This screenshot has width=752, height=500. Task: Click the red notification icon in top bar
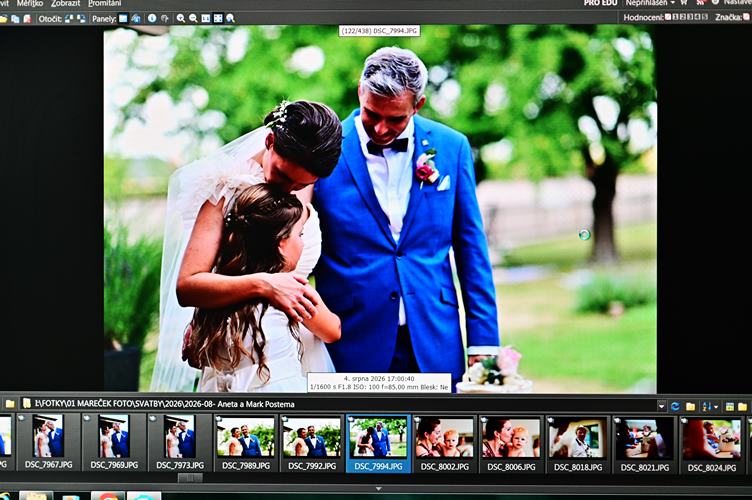(702, 2)
